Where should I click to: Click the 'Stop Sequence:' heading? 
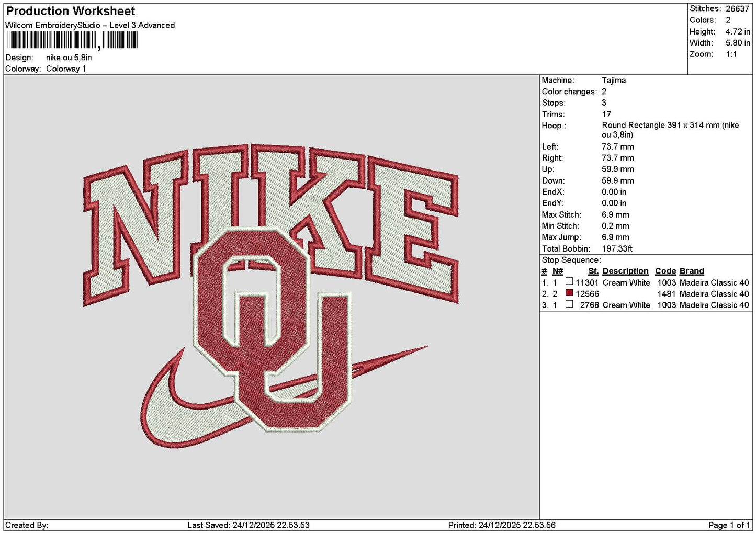571,260
